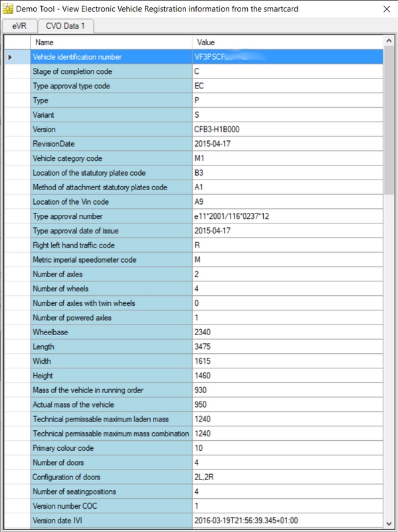Click the Number of wheels cell
The image size is (398, 532).
[112, 289]
